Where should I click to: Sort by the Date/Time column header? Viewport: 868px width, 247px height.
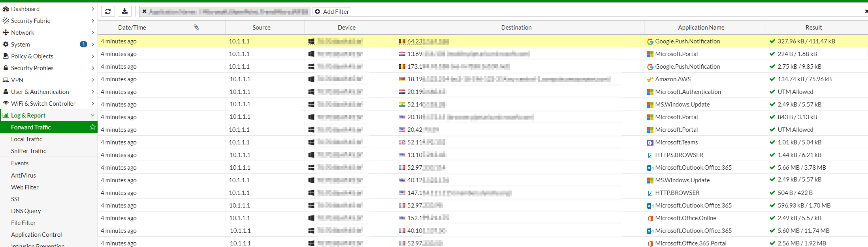click(x=132, y=27)
